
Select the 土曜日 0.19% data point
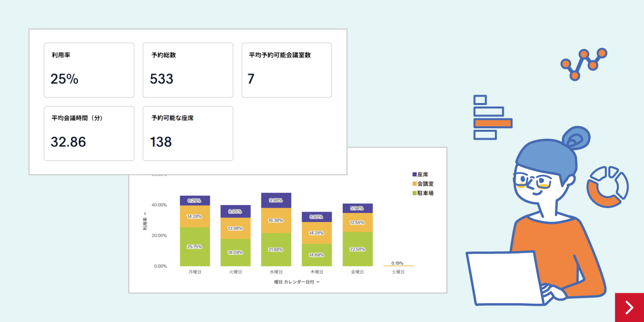point(398,266)
